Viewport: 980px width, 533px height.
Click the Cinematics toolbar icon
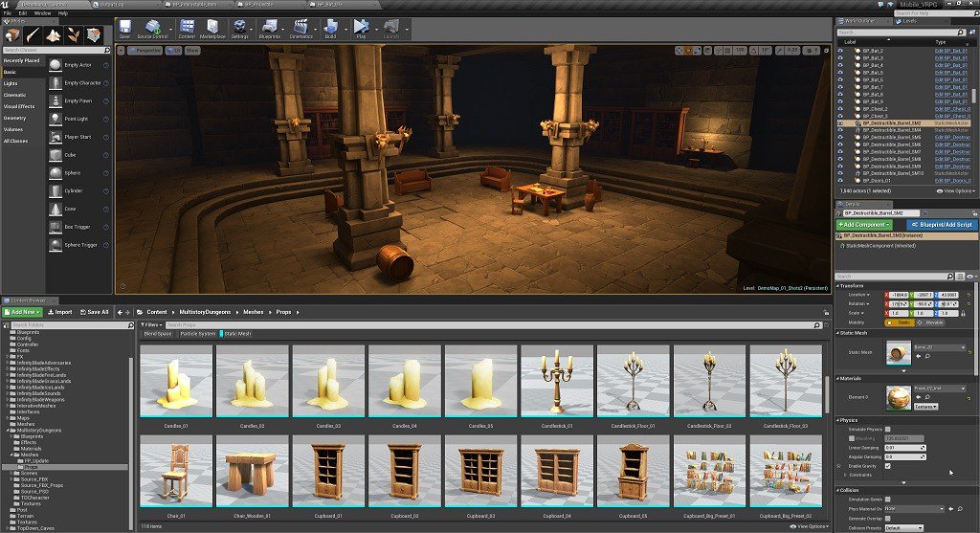point(301,29)
